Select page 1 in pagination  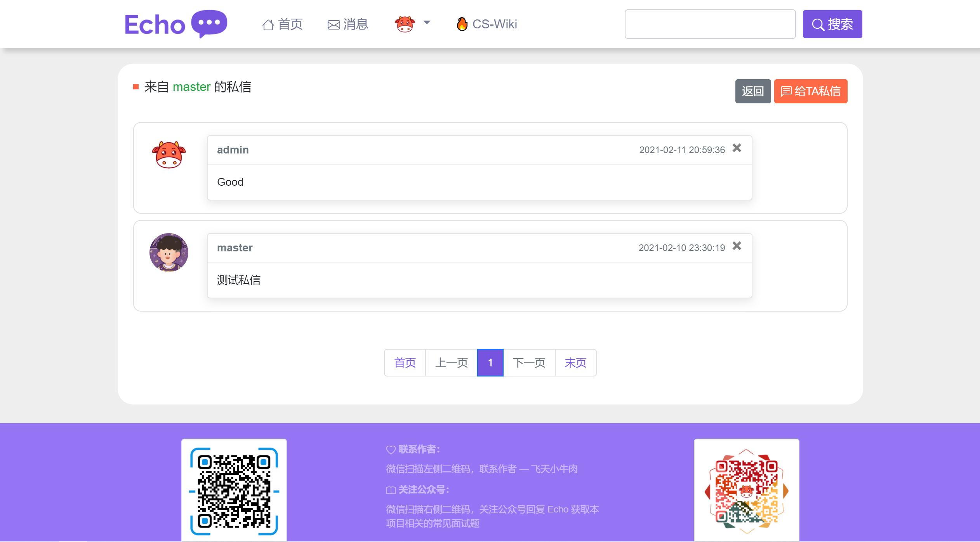tap(490, 362)
